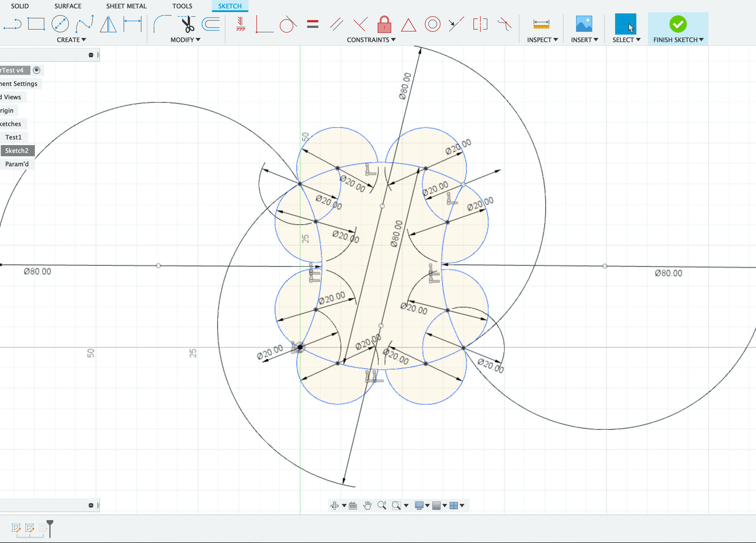Click the green Finish Sketch checkmark
This screenshot has width=756, height=543.
click(678, 24)
